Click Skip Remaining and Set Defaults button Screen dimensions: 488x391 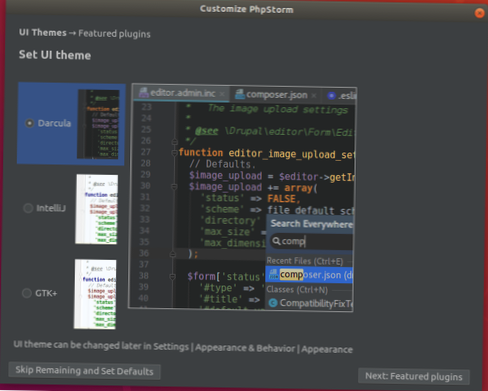tap(85, 371)
